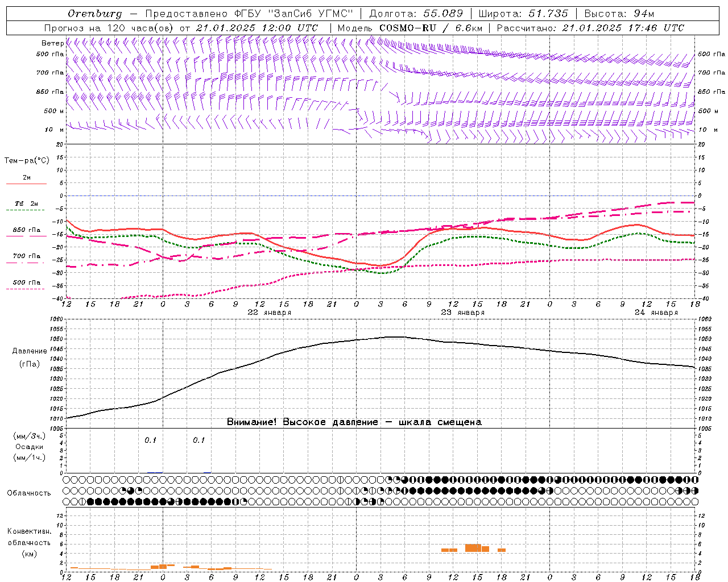Click the tallest orange convective cloud bar
The width and height of the screenshot is (728, 582).
pos(473,548)
